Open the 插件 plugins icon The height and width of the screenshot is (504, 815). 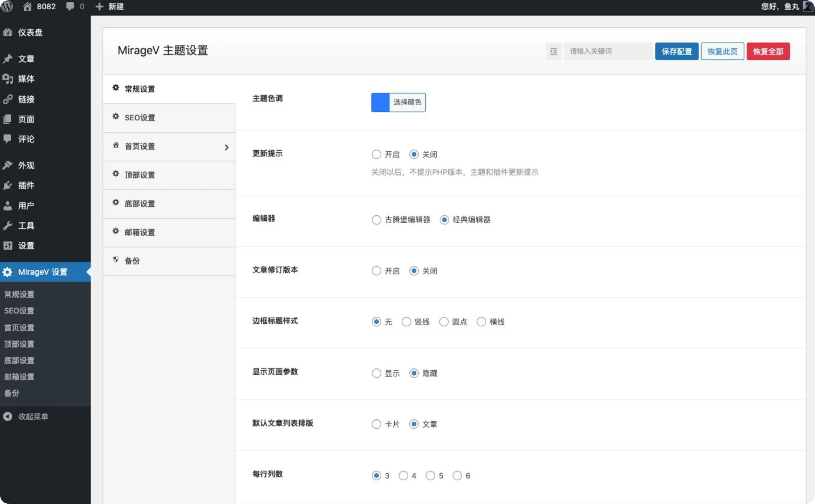(x=8, y=185)
